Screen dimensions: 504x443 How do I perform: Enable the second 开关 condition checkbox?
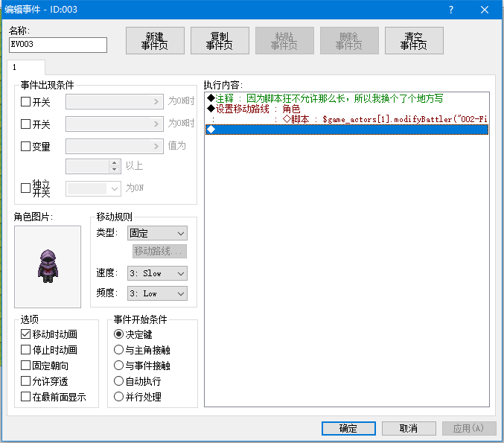26,124
